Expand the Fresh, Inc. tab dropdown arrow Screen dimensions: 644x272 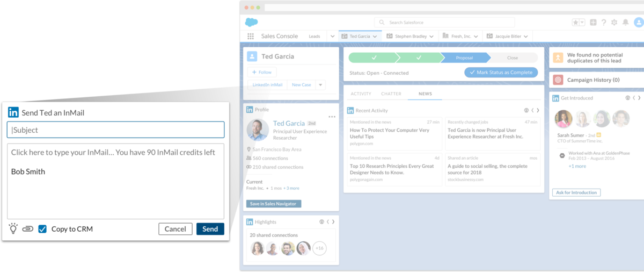[476, 37]
